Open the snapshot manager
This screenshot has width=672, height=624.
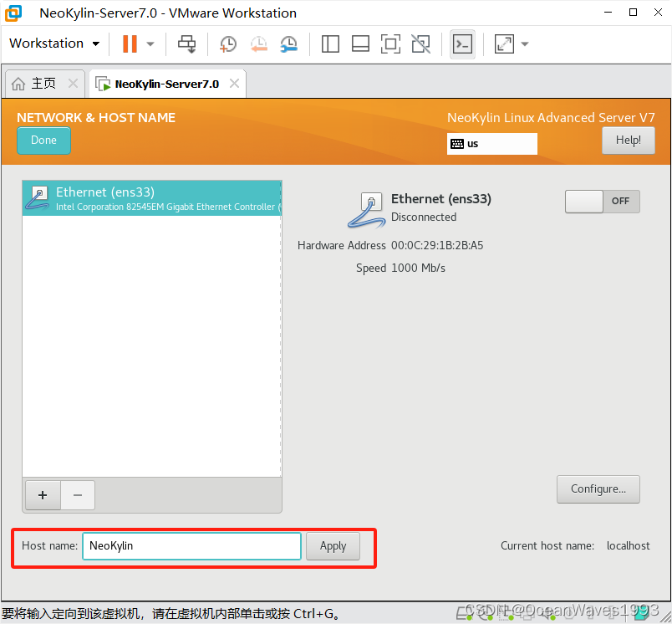pos(289,43)
